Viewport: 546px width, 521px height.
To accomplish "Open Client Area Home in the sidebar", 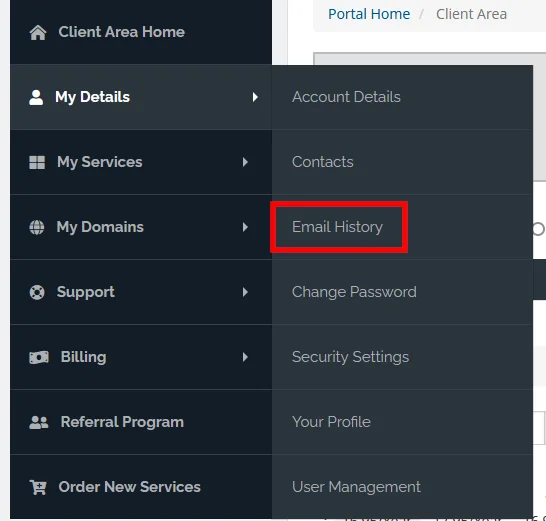I will pos(122,32).
